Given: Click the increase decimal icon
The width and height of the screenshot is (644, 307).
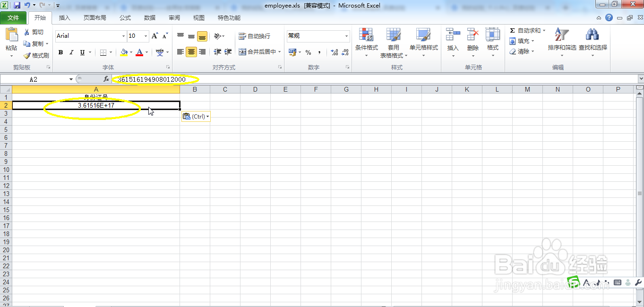Looking at the screenshot, I should pos(334,52).
